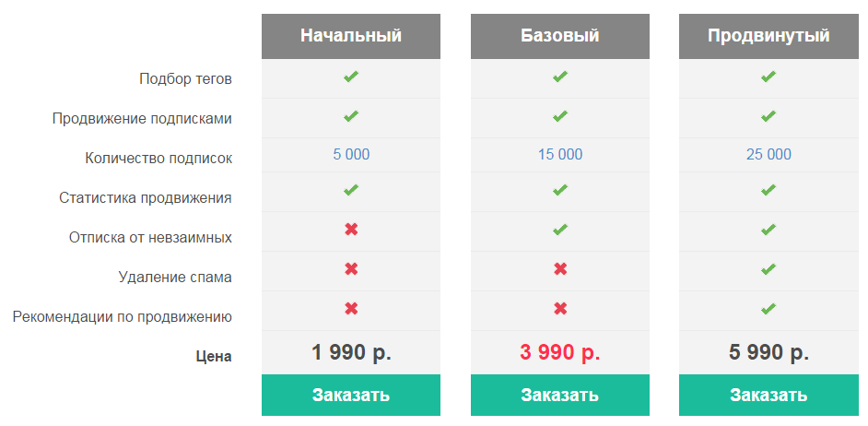The image size is (868, 426).
Task: Click checkmark for Продвижение подписками in Базовый
Action: pyautogui.click(x=560, y=116)
